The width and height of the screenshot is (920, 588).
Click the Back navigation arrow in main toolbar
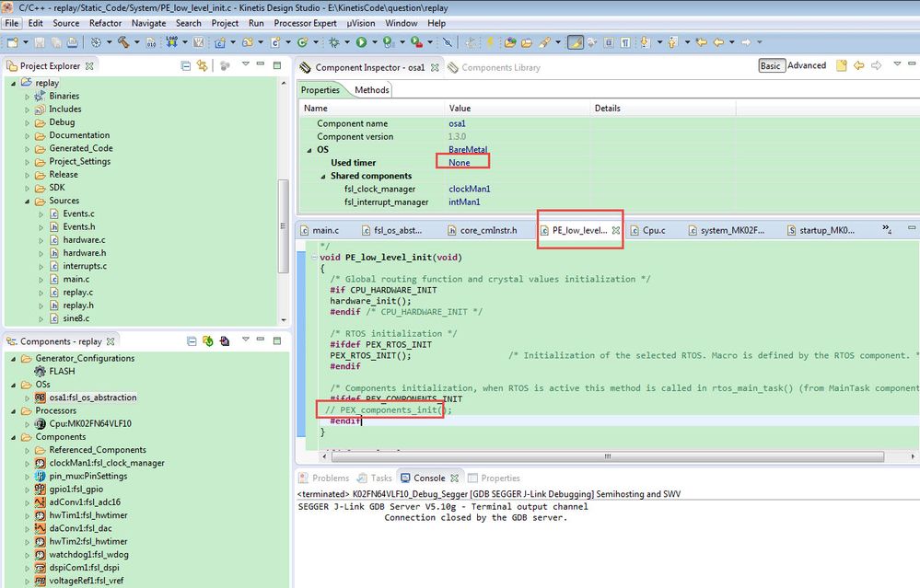(718, 42)
